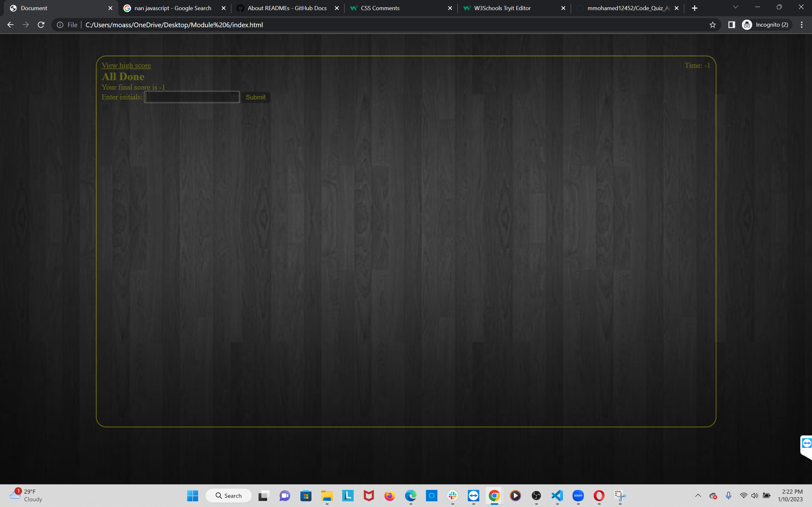Click the back navigation arrow
Viewport: 812px width, 507px height.
pyautogui.click(x=10, y=25)
